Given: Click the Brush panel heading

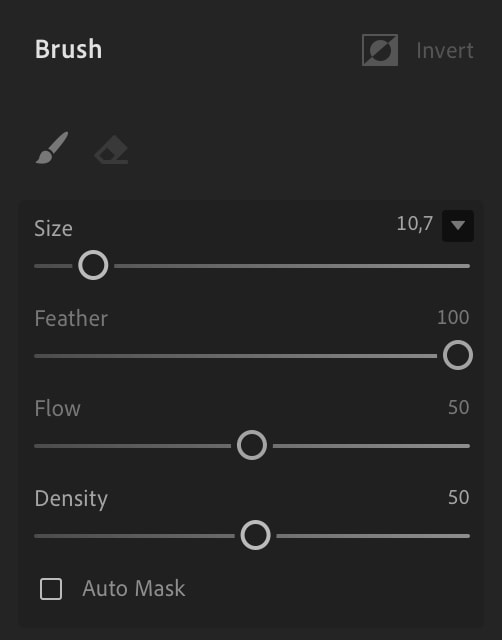Looking at the screenshot, I should click(x=69, y=49).
